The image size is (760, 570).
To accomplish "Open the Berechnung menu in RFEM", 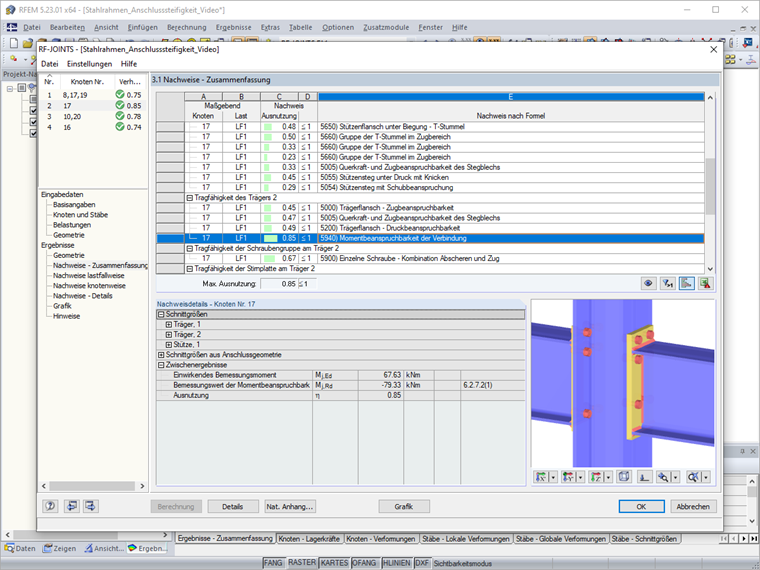I will coord(187,28).
